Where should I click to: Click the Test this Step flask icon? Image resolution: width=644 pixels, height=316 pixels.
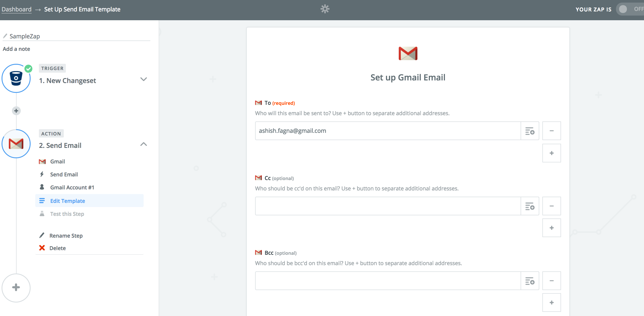(42, 214)
